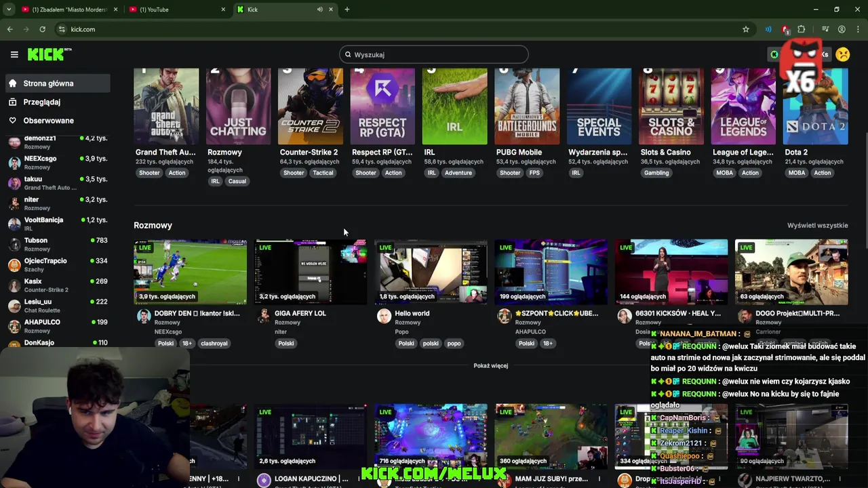Open NEEXcsgo channel in sidebar

pyautogui.click(x=58, y=163)
